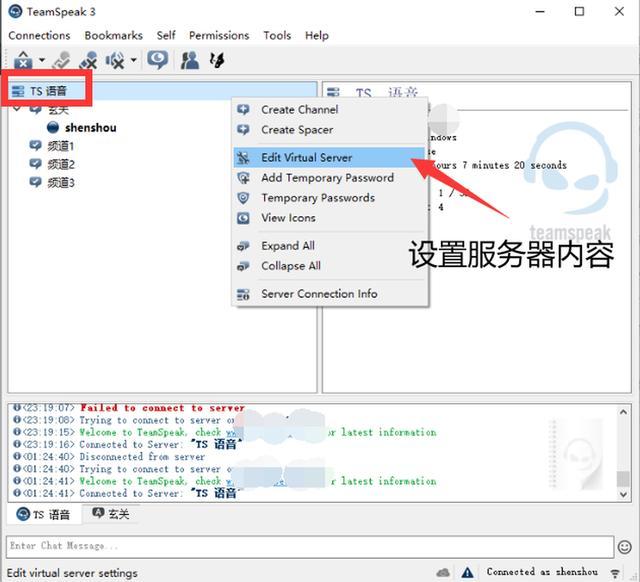Choose Expand All menu entry
The width and height of the screenshot is (640, 582).
pyautogui.click(x=330, y=246)
